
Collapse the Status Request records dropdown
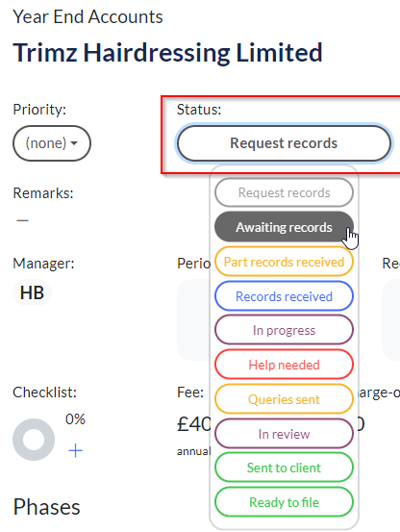click(x=284, y=143)
